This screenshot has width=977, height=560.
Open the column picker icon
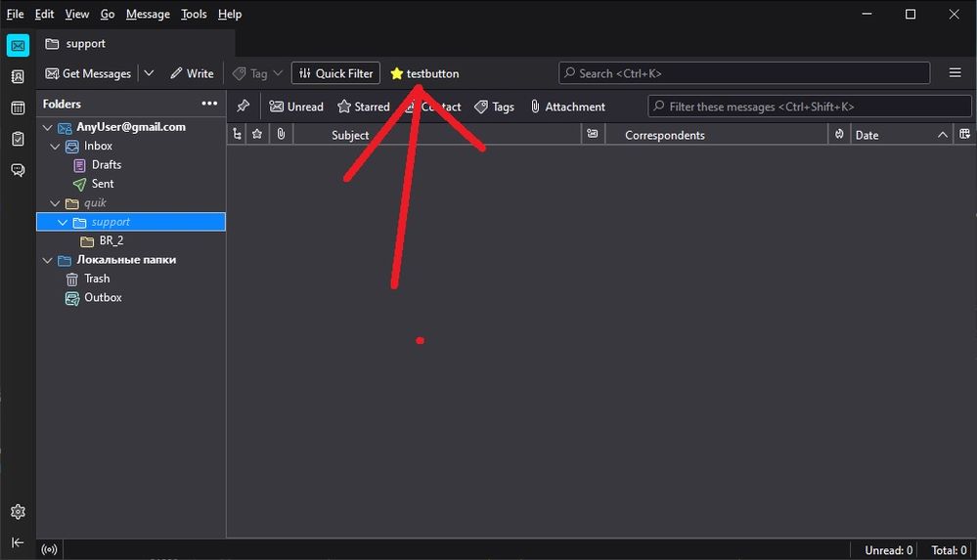964,134
